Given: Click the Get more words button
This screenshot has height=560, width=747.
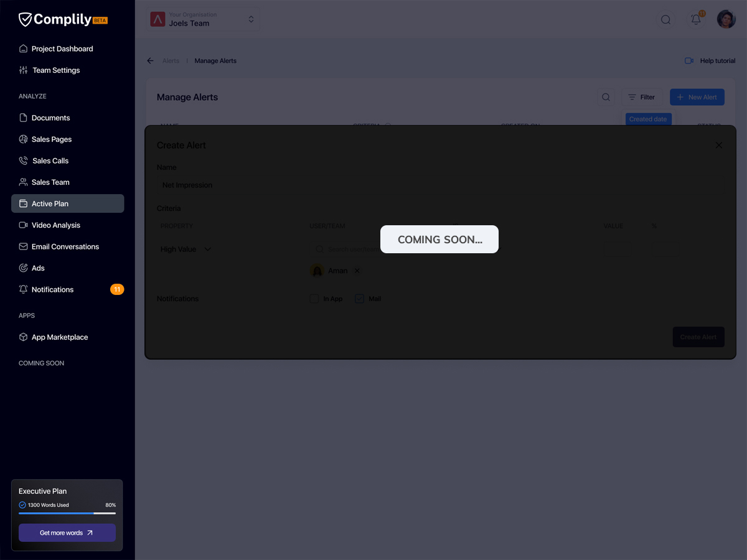Looking at the screenshot, I should 67,533.
